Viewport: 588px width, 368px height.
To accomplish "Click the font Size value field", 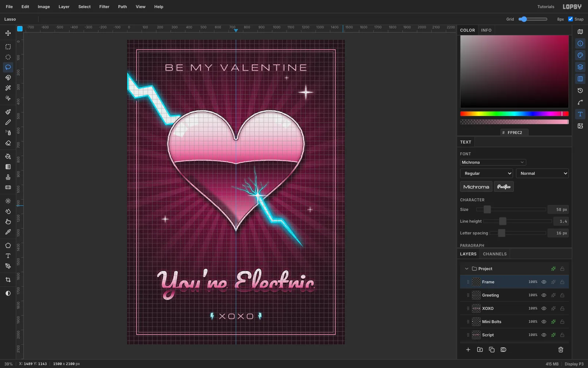I will click(558, 209).
